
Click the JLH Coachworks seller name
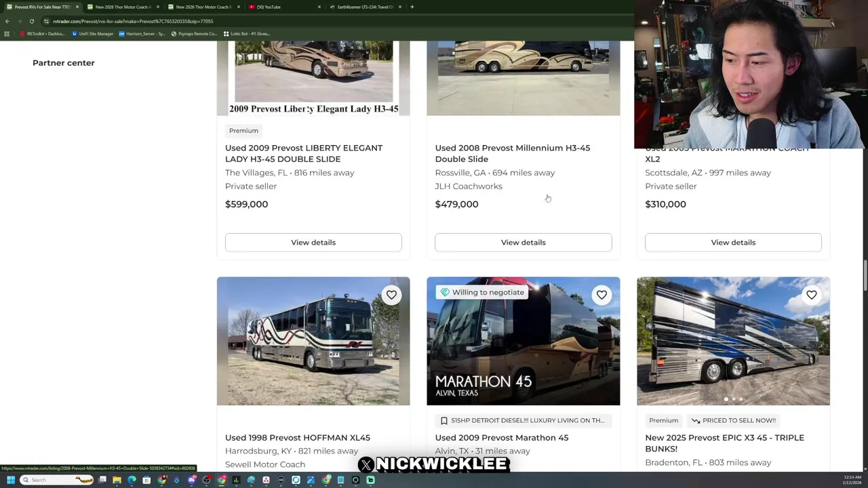(469, 186)
